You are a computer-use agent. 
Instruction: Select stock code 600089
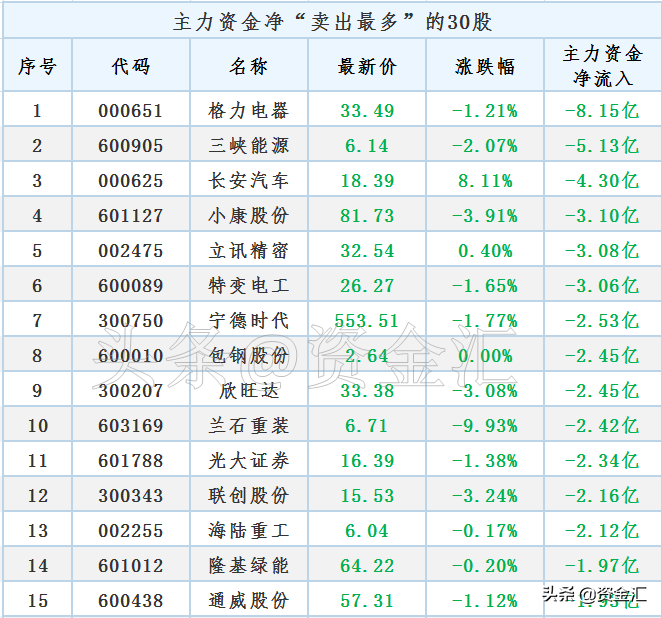pyautogui.click(x=131, y=286)
